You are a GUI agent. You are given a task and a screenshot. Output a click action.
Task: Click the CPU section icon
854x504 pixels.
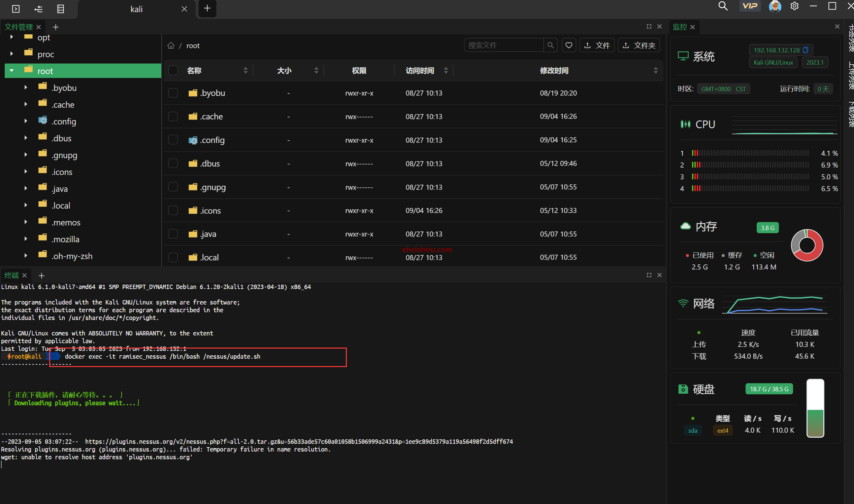point(685,124)
